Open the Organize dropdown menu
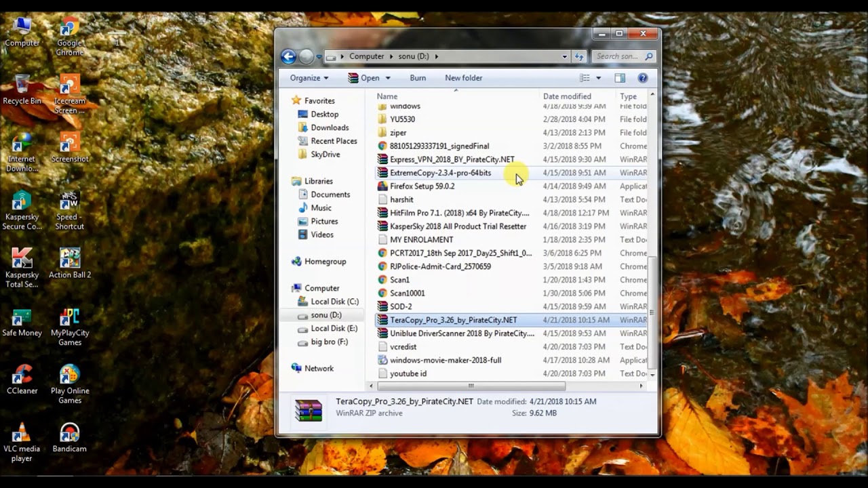This screenshot has width=868, height=488. click(x=309, y=78)
